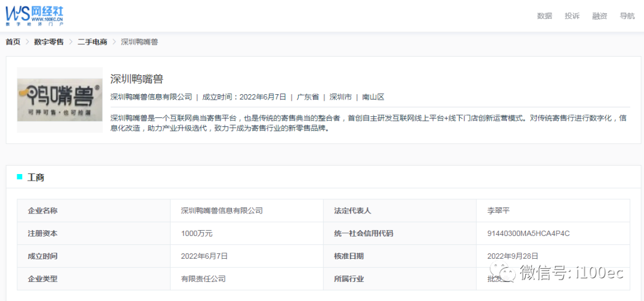Viewport: 644px width, 301px height.
Task: Click the 所属行业 label cell
Action: tap(400, 279)
